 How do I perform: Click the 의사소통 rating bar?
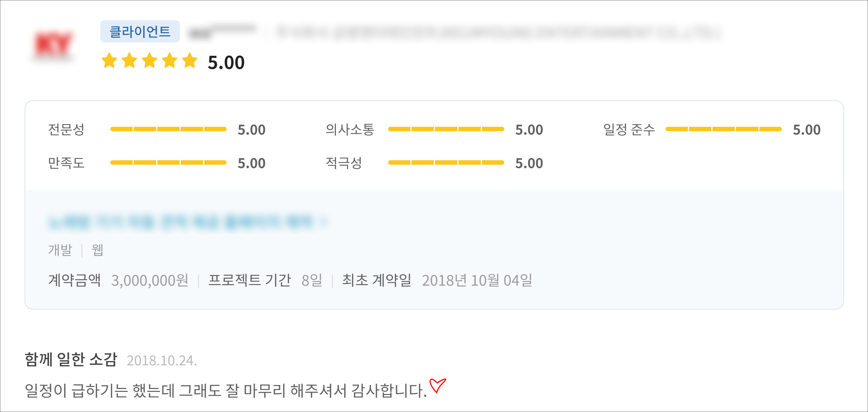point(446,129)
